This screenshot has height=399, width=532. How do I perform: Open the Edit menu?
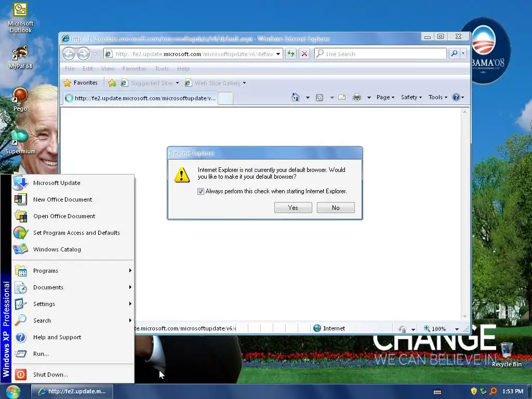coord(87,69)
